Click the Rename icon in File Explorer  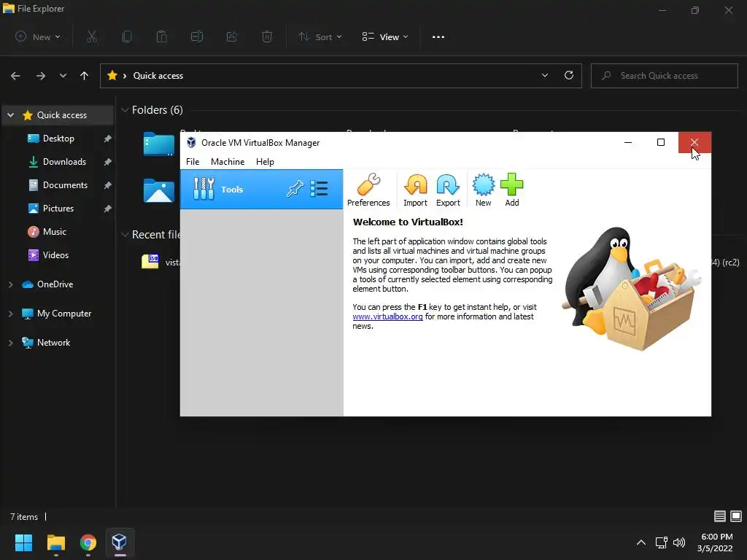(197, 36)
